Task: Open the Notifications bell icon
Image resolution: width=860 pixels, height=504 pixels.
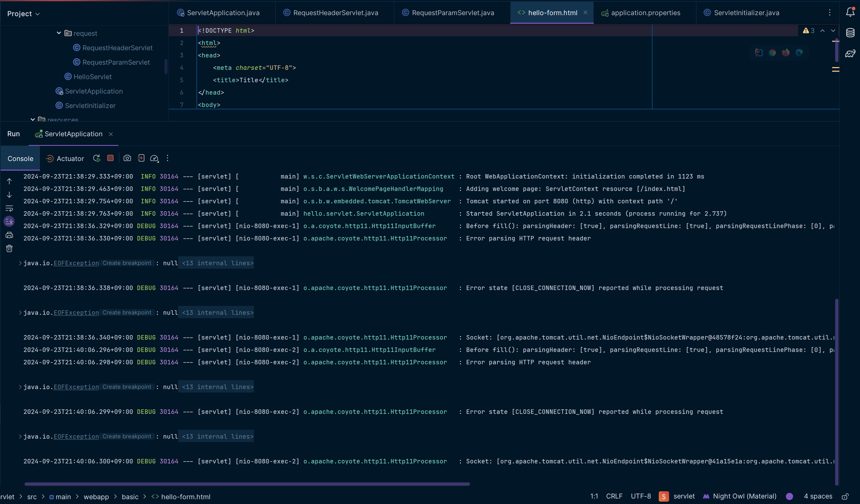Action: pos(850,12)
